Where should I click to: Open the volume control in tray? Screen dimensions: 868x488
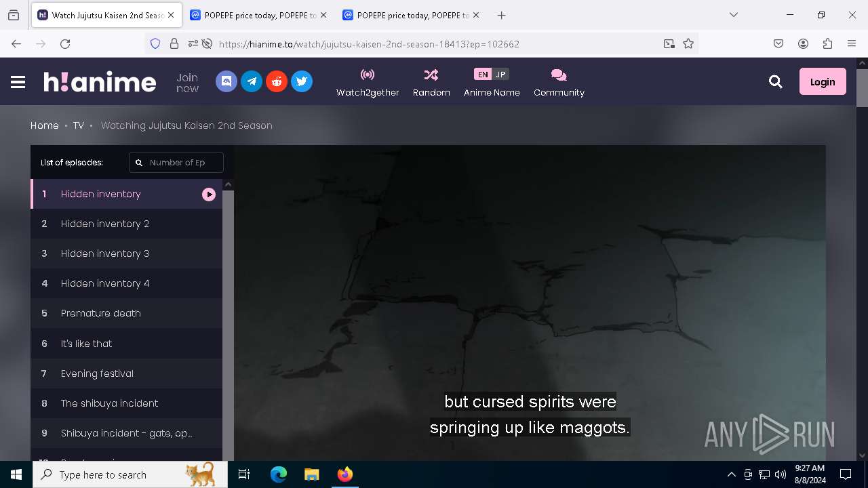(781, 474)
